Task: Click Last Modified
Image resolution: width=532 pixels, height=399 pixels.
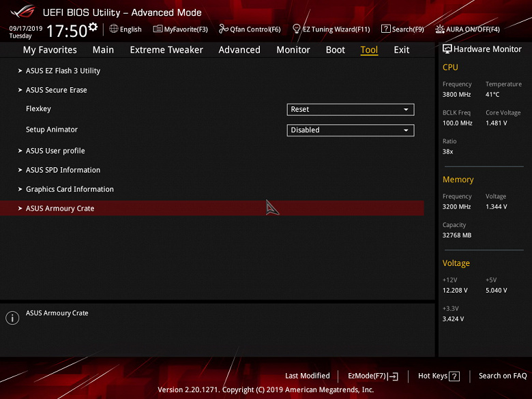Action: (308, 376)
